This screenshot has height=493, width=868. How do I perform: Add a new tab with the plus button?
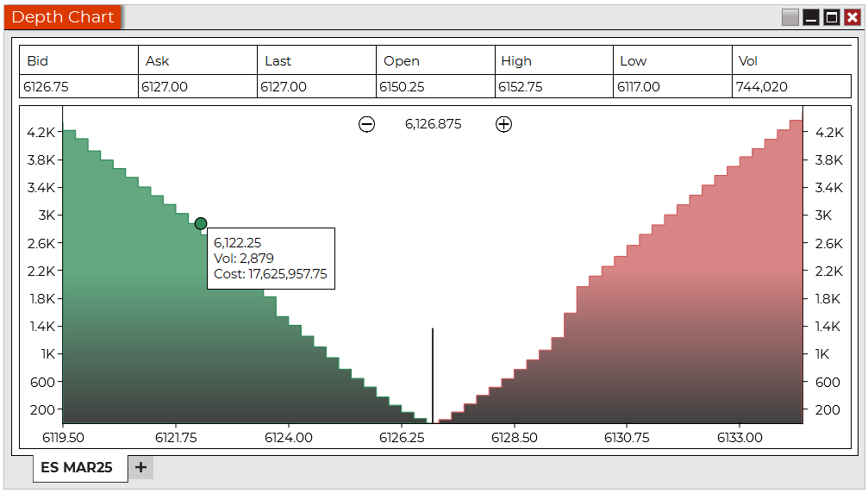tap(141, 467)
